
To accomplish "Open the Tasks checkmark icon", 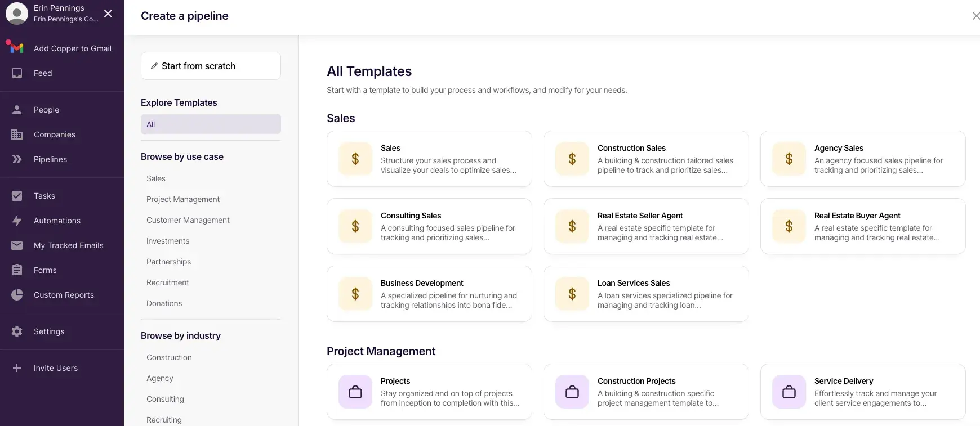I will pyautogui.click(x=17, y=196).
